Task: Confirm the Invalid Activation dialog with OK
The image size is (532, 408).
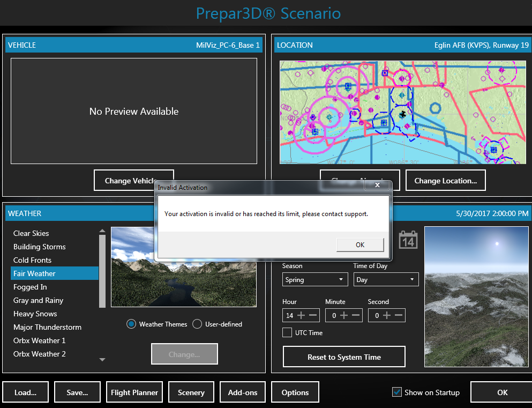Action: point(360,244)
